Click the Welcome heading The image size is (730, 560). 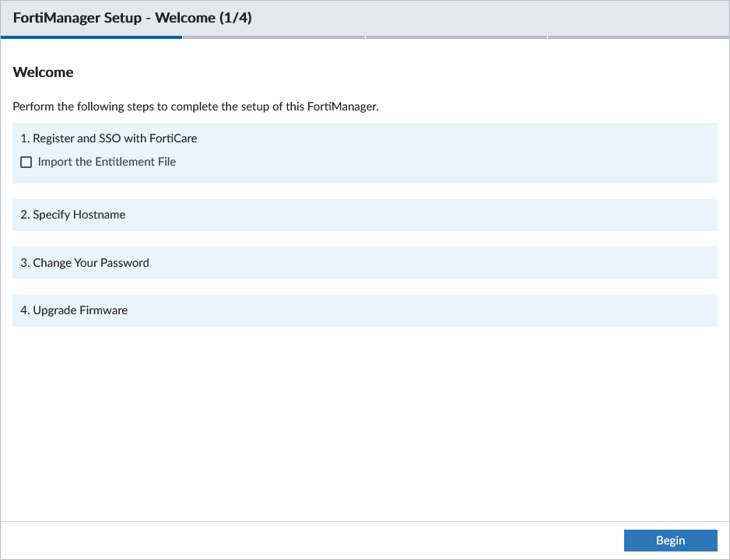tap(43, 72)
